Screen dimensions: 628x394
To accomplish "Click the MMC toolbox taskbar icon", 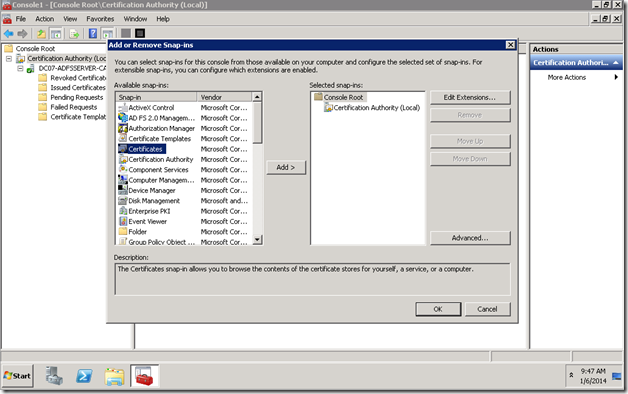I will [x=144, y=376].
